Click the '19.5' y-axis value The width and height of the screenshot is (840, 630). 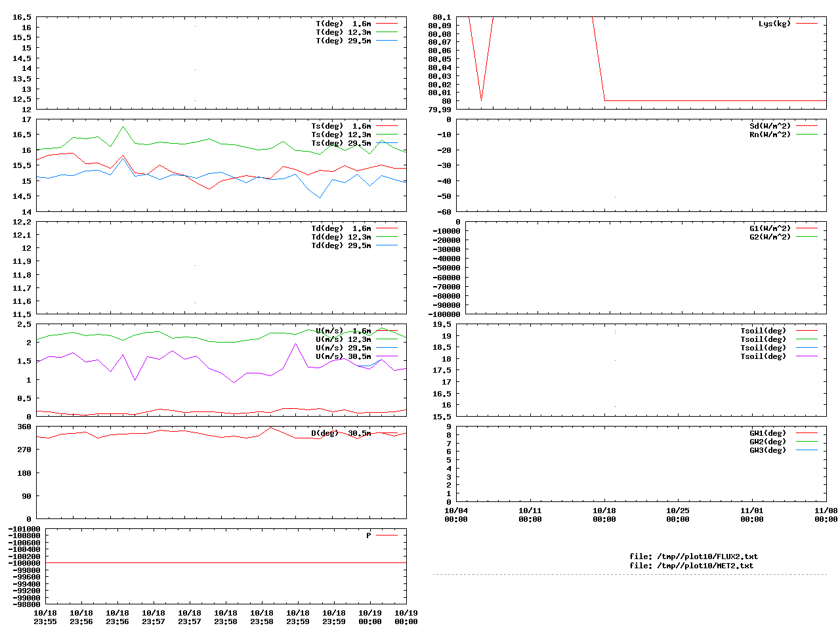[x=442, y=324]
